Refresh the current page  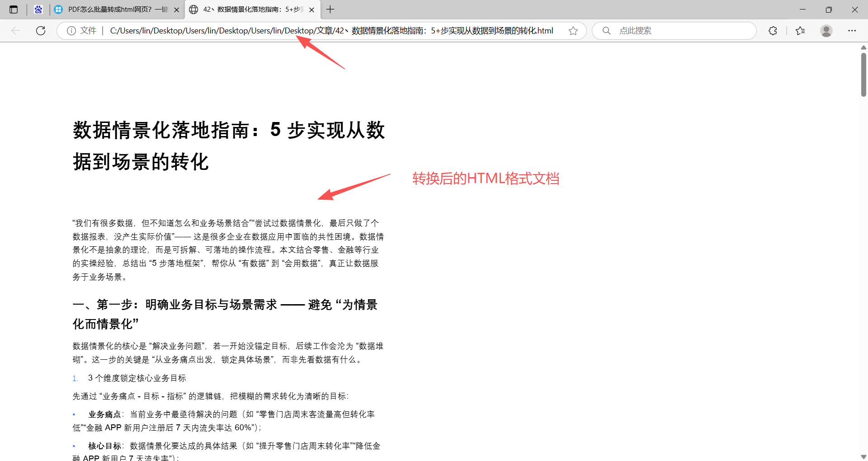[41, 30]
